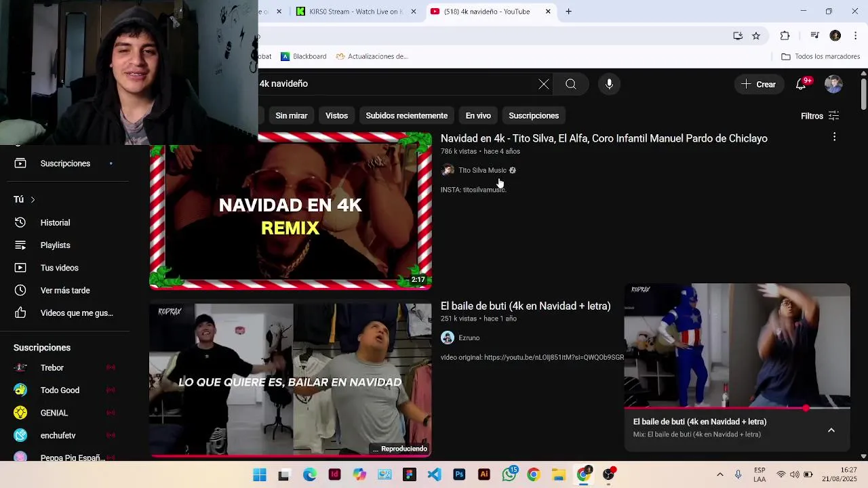
Task: Open the Ezruno channel link
Action: click(x=469, y=338)
